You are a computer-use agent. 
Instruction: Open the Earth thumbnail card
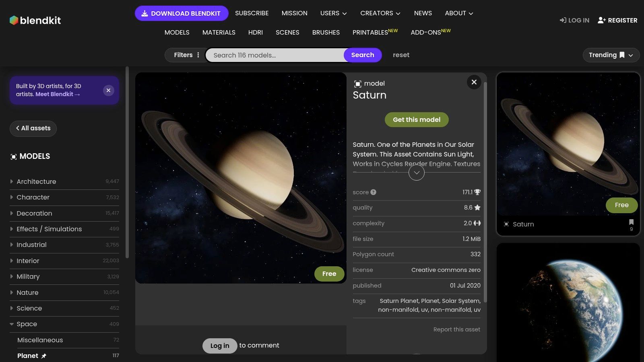[568, 302]
